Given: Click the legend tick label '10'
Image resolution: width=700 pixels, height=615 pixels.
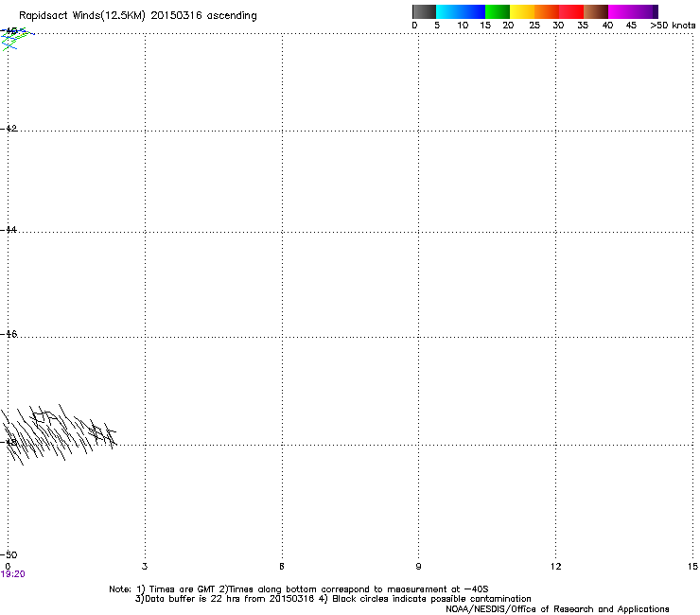Looking at the screenshot, I should click(x=463, y=26).
